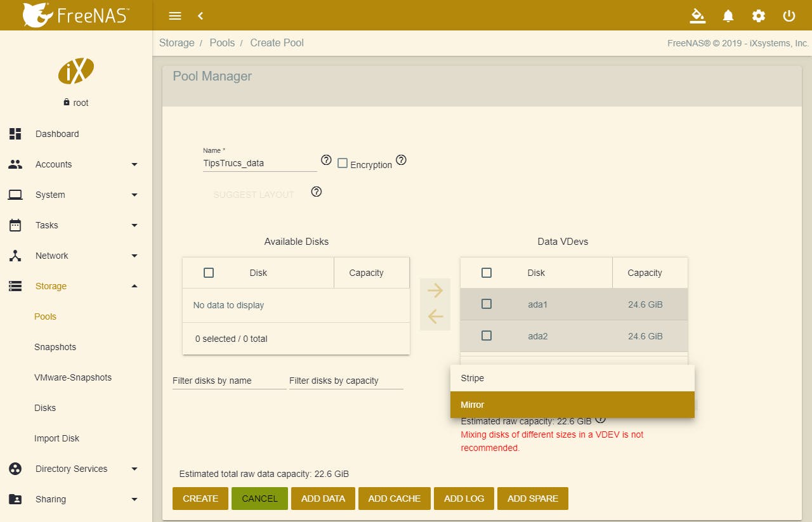The height and width of the screenshot is (522, 812).
Task: Open the settings gear icon
Action: pos(759,16)
